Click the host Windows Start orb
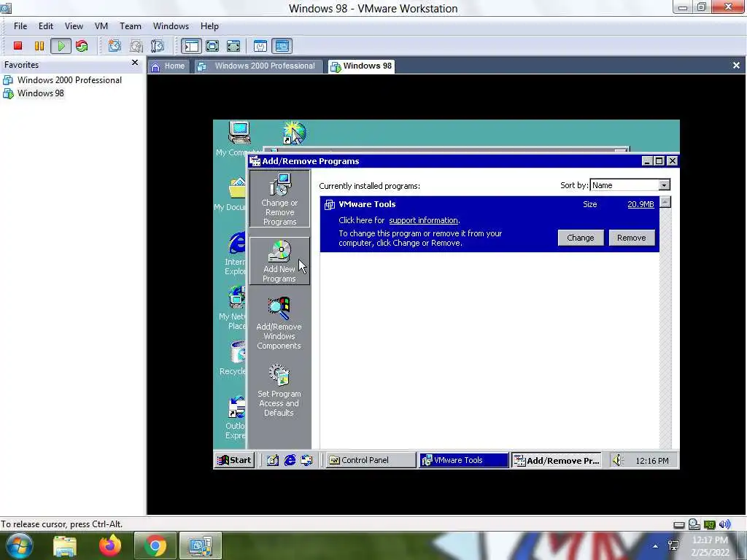This screenshot has height=560, width=747. pos(19,545)
